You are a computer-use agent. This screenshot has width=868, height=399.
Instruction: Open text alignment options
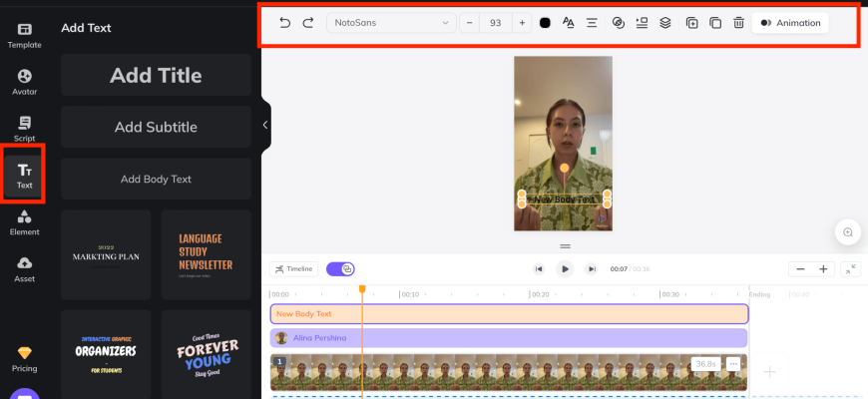pyautogui.click(x=592, y=22)
